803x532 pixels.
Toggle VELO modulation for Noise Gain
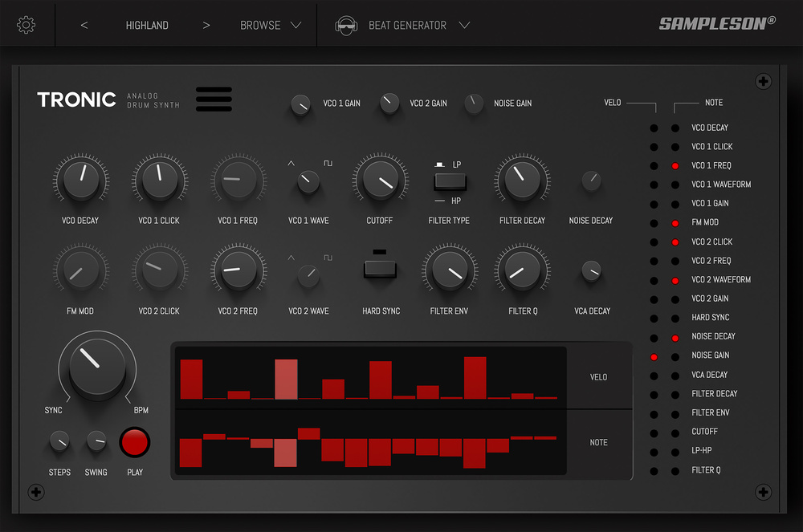point(654,357)
